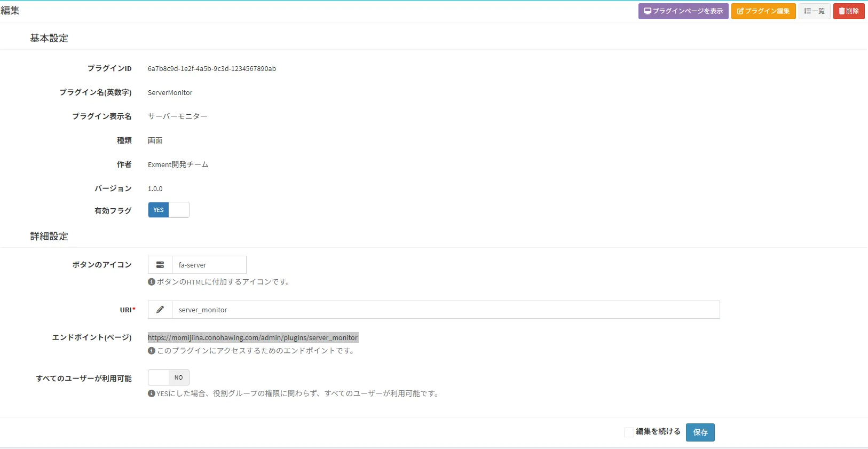Image resolution: width=868 pixels, height=449 pixels.
Task: Click the URI server_monitor input field
Action: (x=445, y=310)
